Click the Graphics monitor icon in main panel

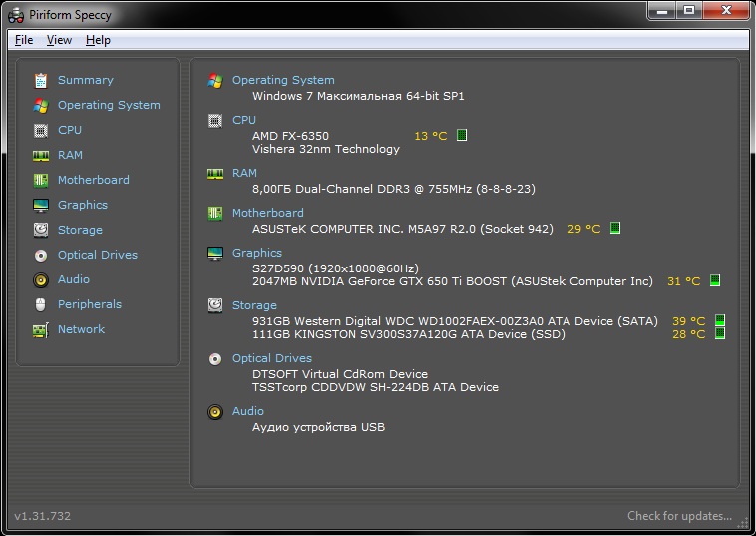tap(215, 253)
